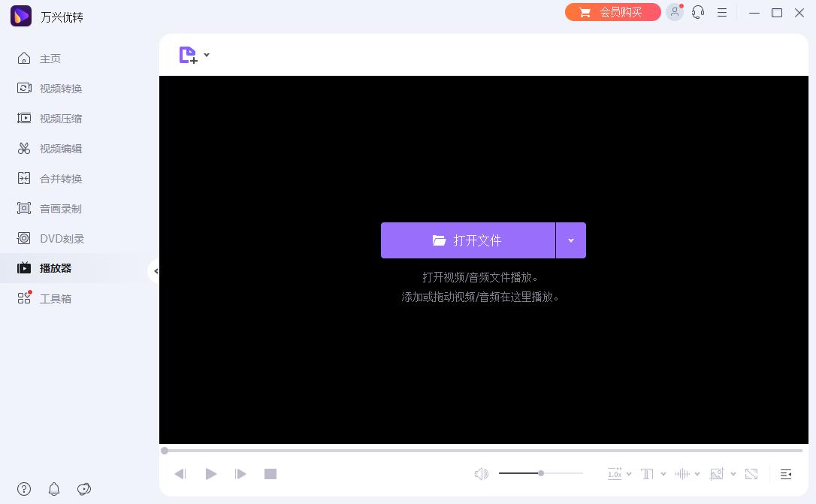Open the hamburger menu at top right
Screen dimensions: 816x504
[x=722, y=13]
